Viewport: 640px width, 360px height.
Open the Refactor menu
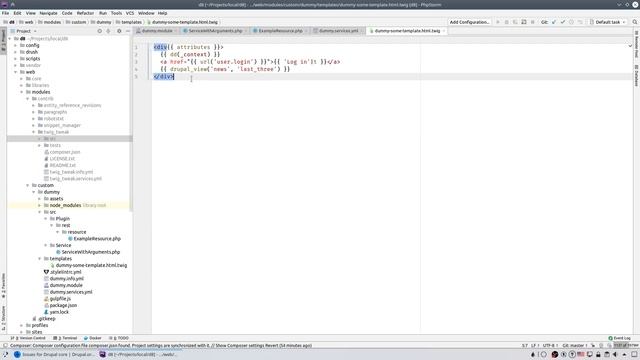(85, 13)
